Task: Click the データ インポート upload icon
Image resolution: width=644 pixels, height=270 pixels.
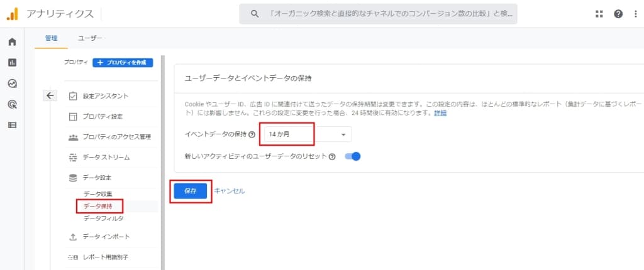Action: pos(73,237)
